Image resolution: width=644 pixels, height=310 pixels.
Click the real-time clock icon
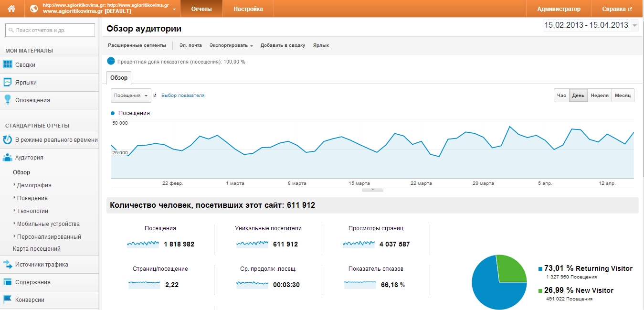[x=8, y=139]
